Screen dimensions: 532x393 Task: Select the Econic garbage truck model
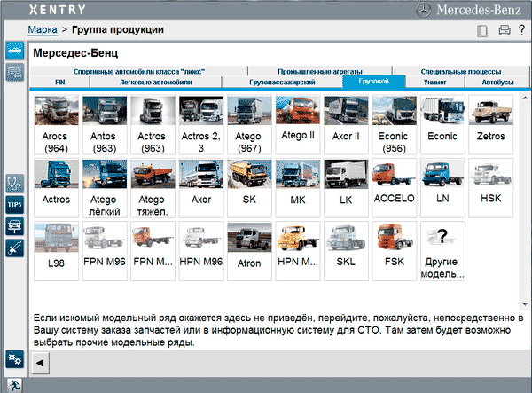442,124
